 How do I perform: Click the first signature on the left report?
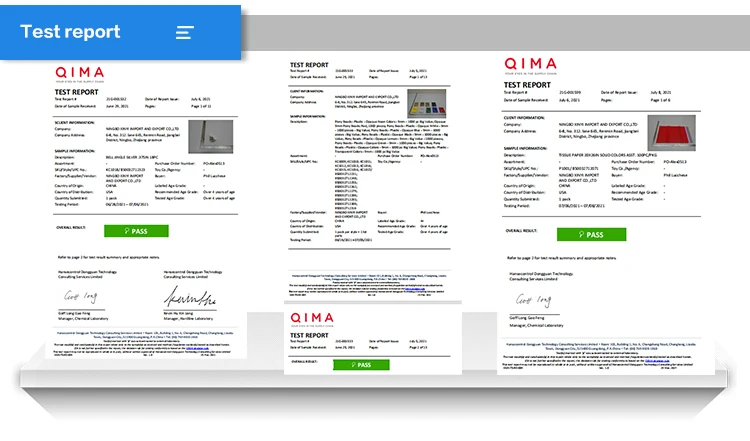pyautogui.click(x=81, y=297)
